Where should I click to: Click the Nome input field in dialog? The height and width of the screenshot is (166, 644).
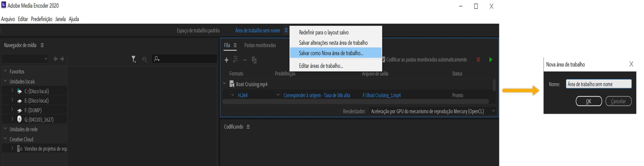click(599, 84)
